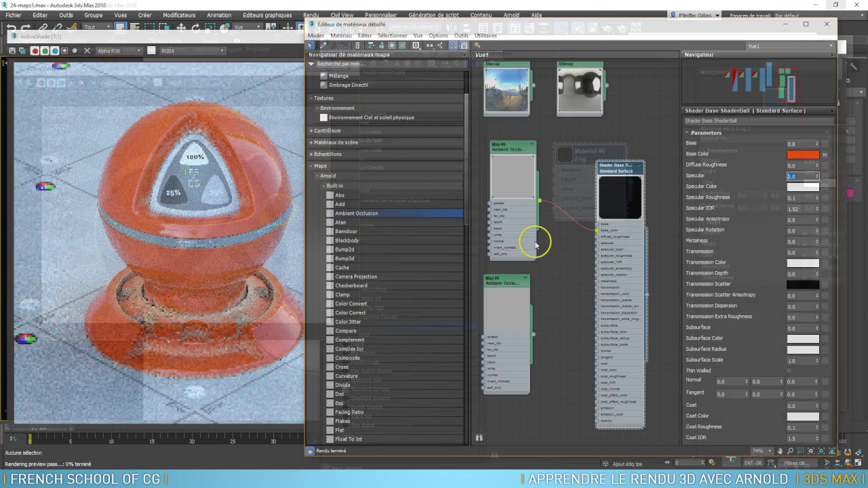Click the Specular Color white swatch
The height and width of the screenshot is (488, 868).
(x=803, y=187)
